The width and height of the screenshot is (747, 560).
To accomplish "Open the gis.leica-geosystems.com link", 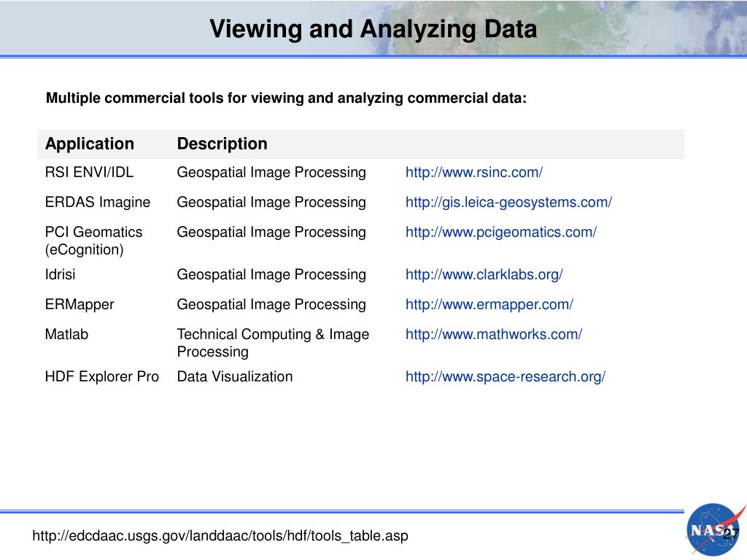I will tap(508, 203).
